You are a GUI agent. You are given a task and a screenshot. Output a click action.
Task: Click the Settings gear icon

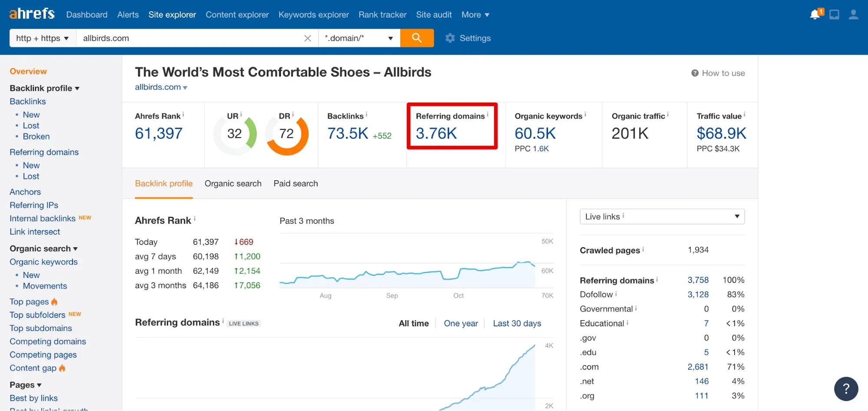pos(450,38)
